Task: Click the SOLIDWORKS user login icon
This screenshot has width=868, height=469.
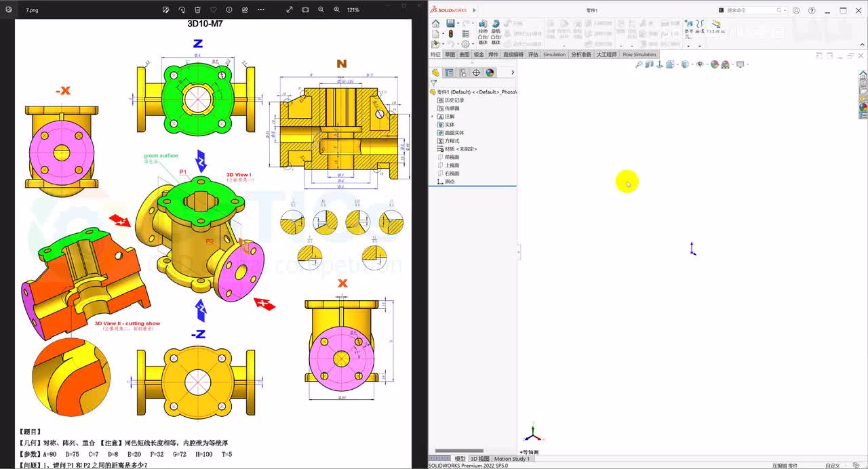Action: point(796,10)
